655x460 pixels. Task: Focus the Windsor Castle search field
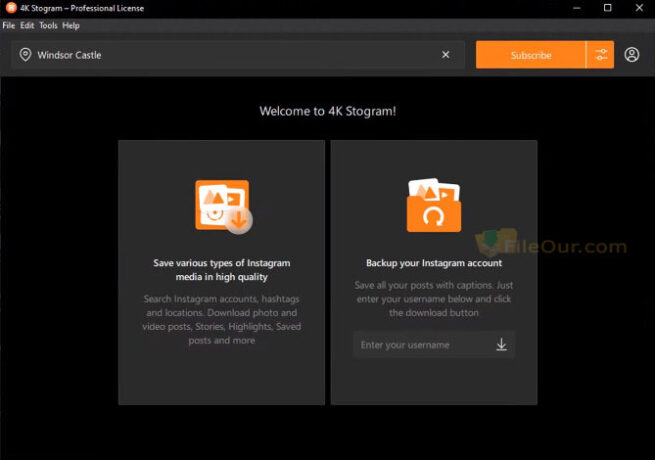point(230,55)
